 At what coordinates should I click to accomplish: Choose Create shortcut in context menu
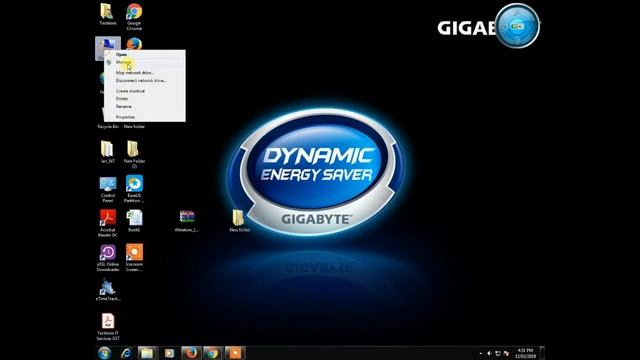pyautogui.click(x=144, y=91)
